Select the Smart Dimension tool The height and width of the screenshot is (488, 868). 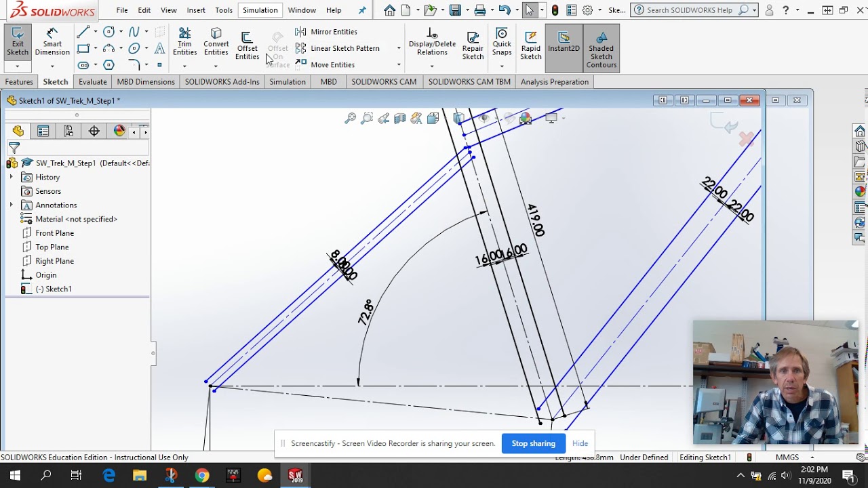tap(52, 42)
